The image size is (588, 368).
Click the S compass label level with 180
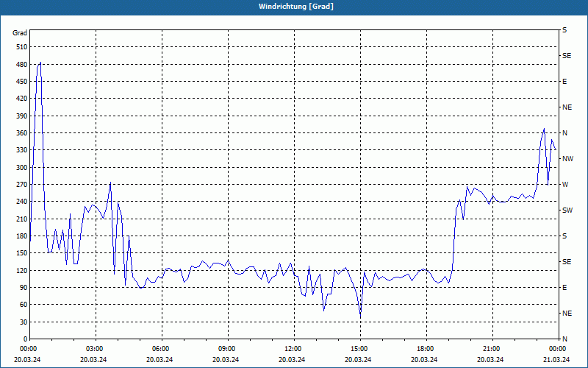(564, 236)
